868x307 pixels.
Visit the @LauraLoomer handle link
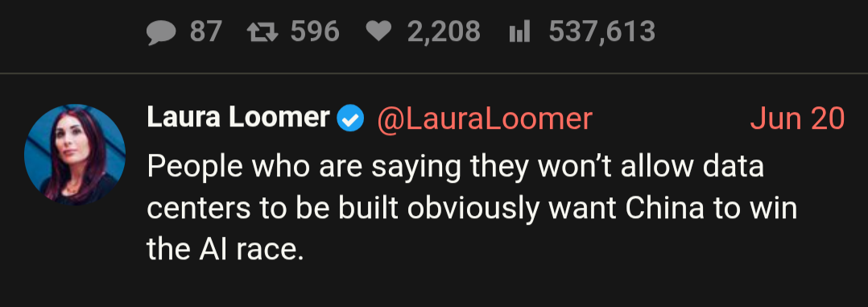pyautogui.click(x=485, y=118)
